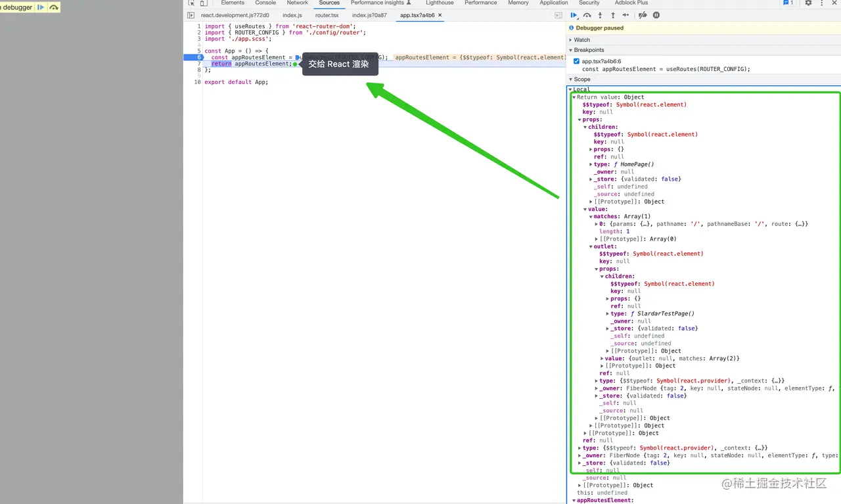Collapse the Breakpoints section

pyautogui.click(x=571, y=50)
